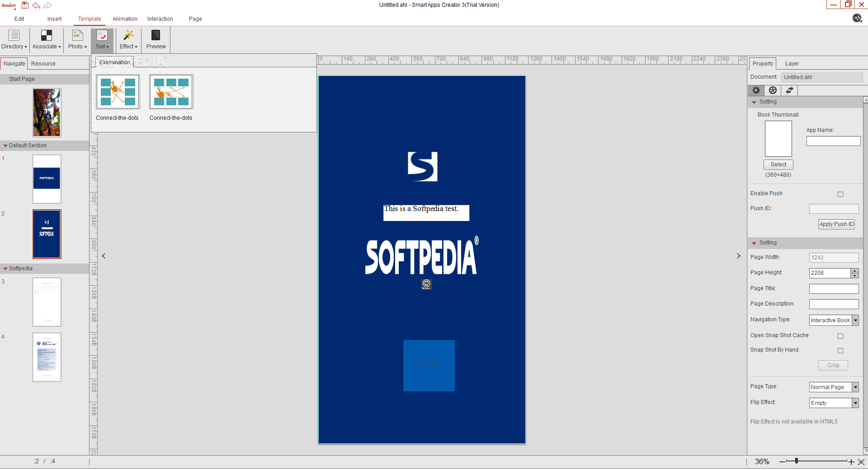Click Push ID input field

tap(834, 209)
